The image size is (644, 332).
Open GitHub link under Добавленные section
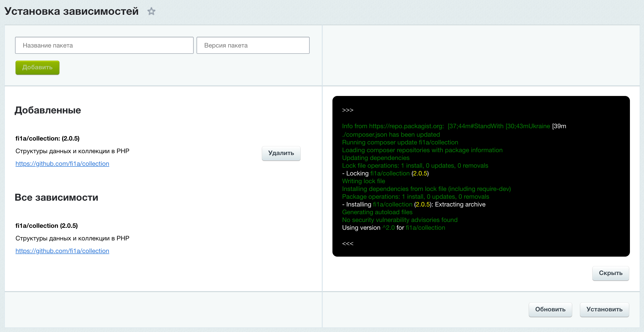(x=62, y=164)
